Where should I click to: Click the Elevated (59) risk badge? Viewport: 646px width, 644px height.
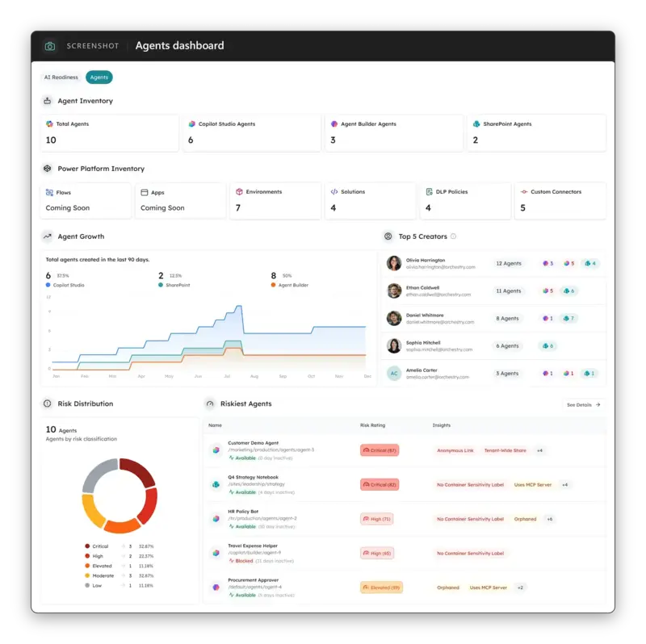coord(381,588)
